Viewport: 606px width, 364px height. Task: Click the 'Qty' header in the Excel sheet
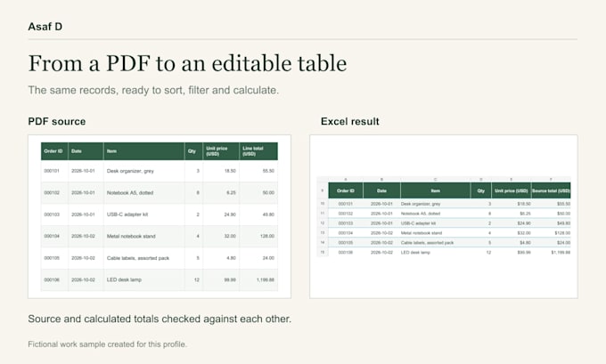[x=480, y=190]
